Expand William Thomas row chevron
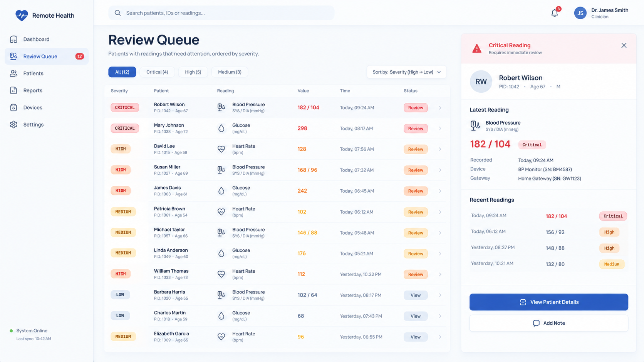 [440, 274]
